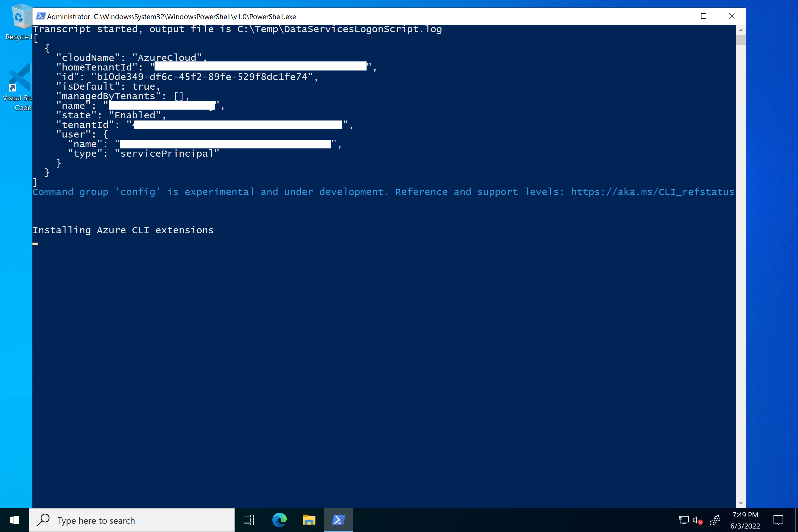Click the PowerShell scrollbar up arrow
Image resolution: width=798 pixels, height=532 pixels.
(x=741, y=30)
